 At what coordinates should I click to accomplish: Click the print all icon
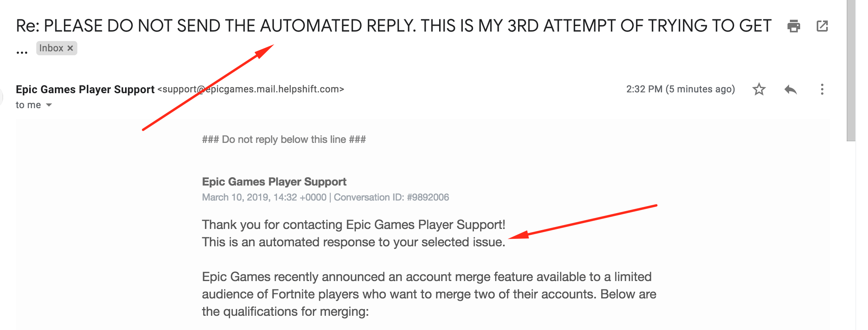pyautogui.click(x=793, y=26)
